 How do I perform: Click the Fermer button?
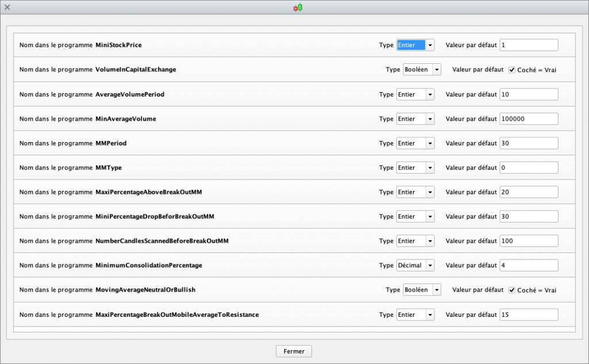pyautogui.click(x=294, y=351)
